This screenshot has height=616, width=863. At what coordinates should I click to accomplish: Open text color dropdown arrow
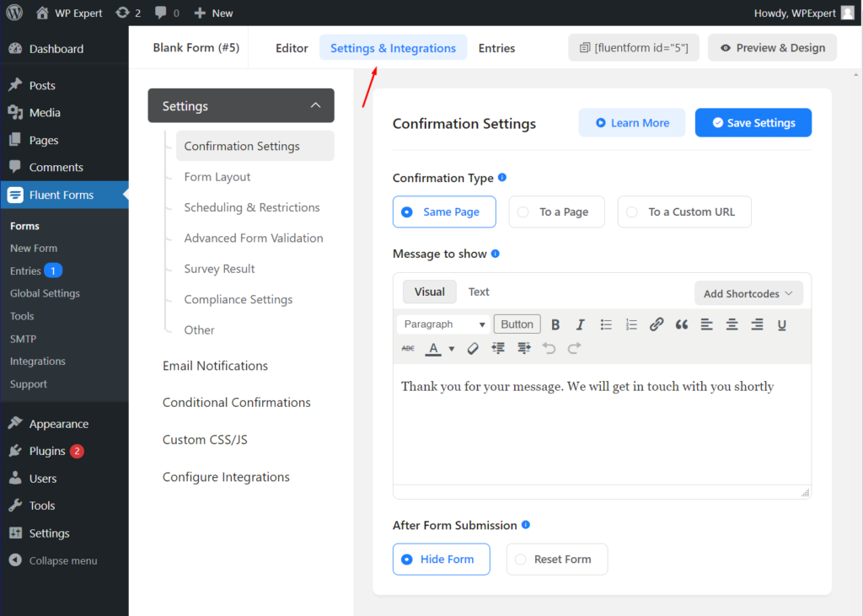coord(452,349)
